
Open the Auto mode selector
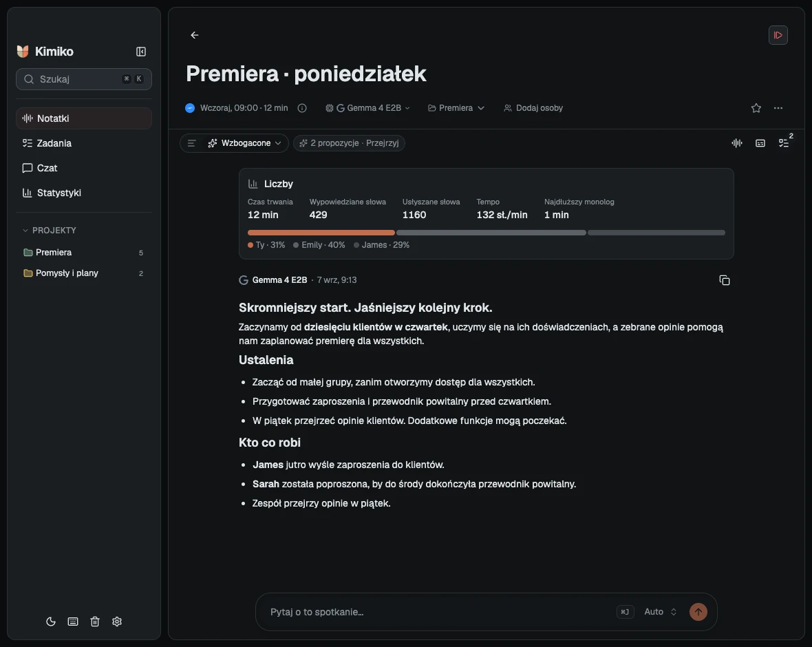point(661,613)
